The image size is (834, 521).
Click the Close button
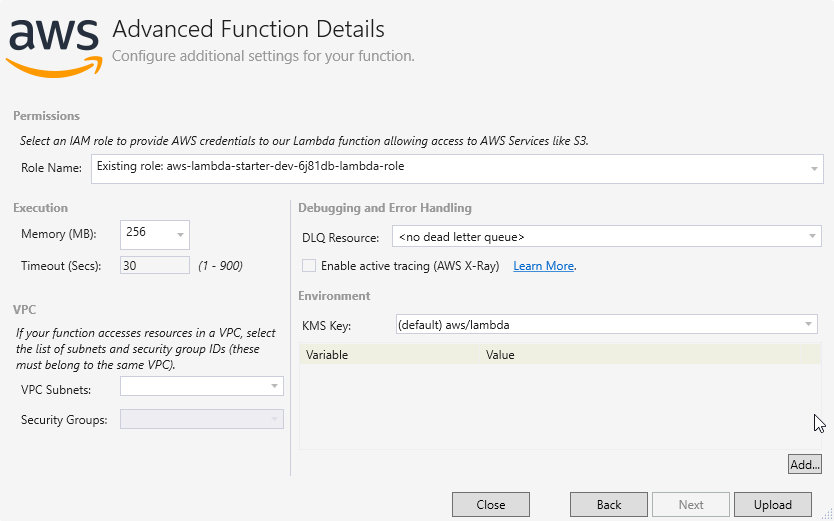click(x=491, y=505)
